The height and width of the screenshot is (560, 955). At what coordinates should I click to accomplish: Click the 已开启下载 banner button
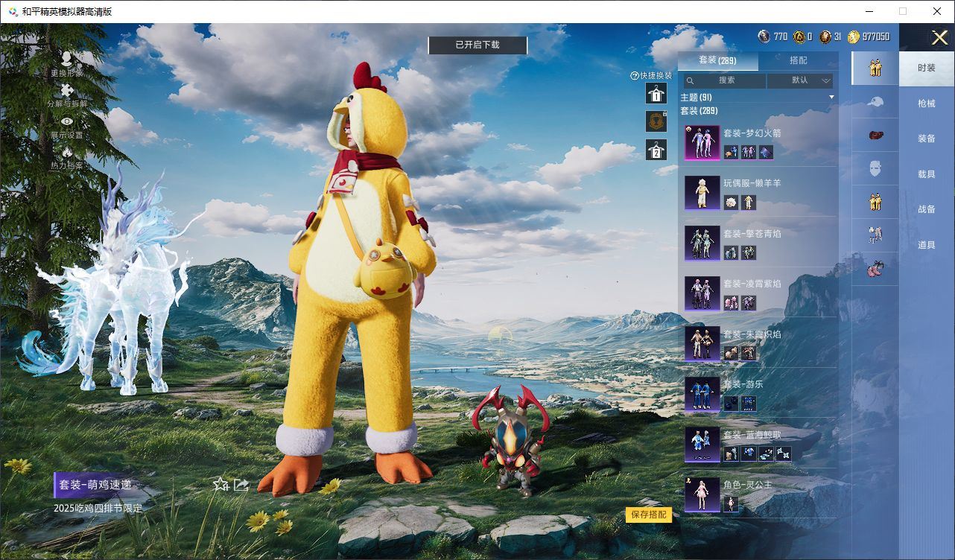[x=477, y=45]
